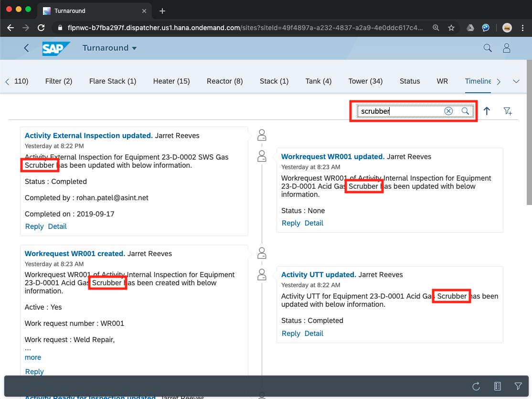Click user avatar beside External Inspection post

pyautogui.click(x=262, y=135)
